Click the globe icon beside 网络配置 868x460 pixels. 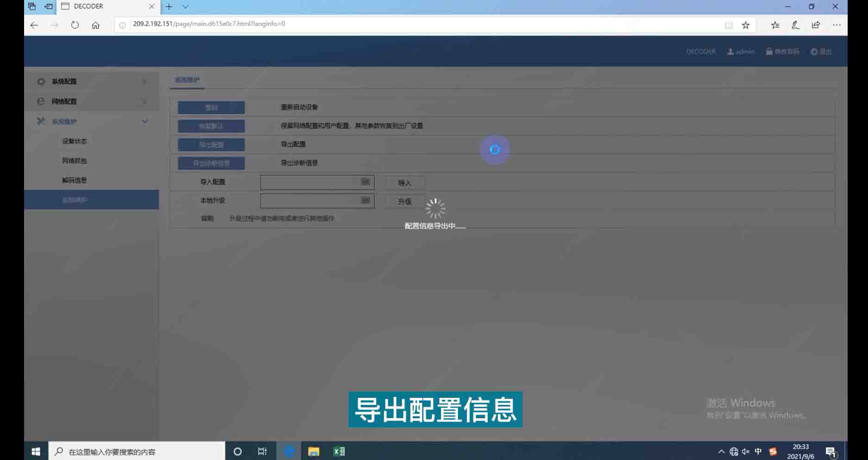tap(41, 101)
